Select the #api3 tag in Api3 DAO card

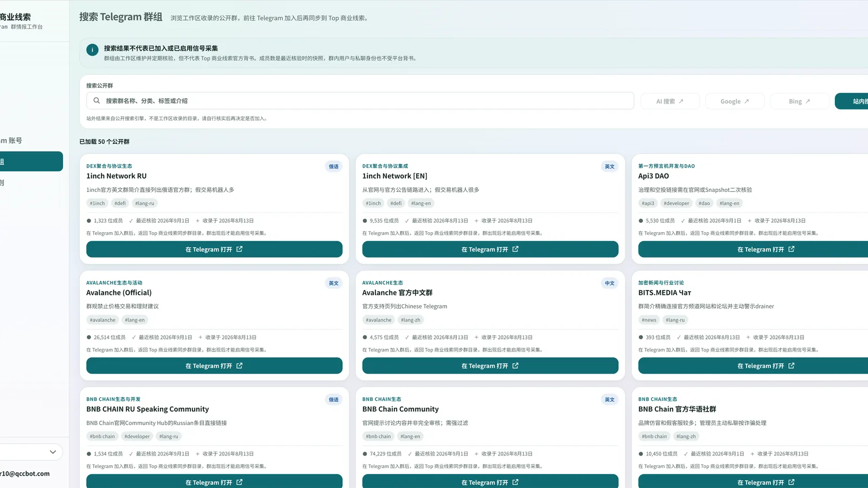click(x=648, y=203)
